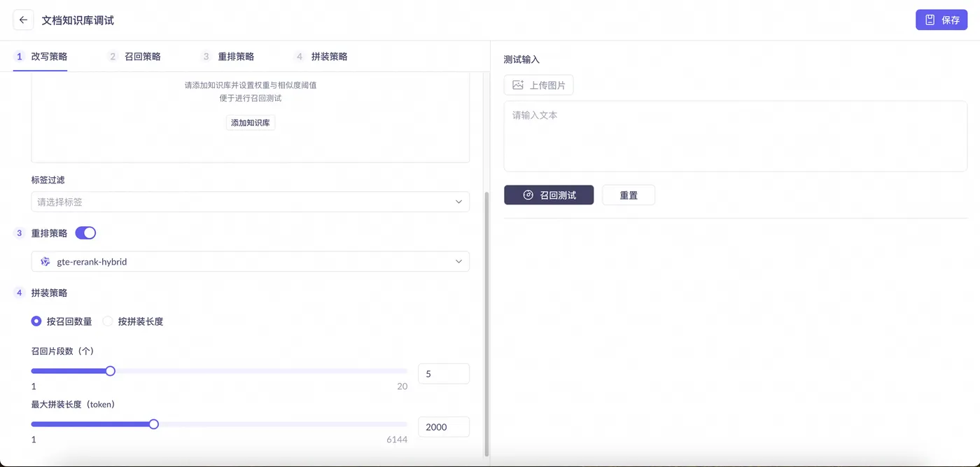Click the '标签过滤' label
This screenshot has height=467, width=980.
[48, 180]
